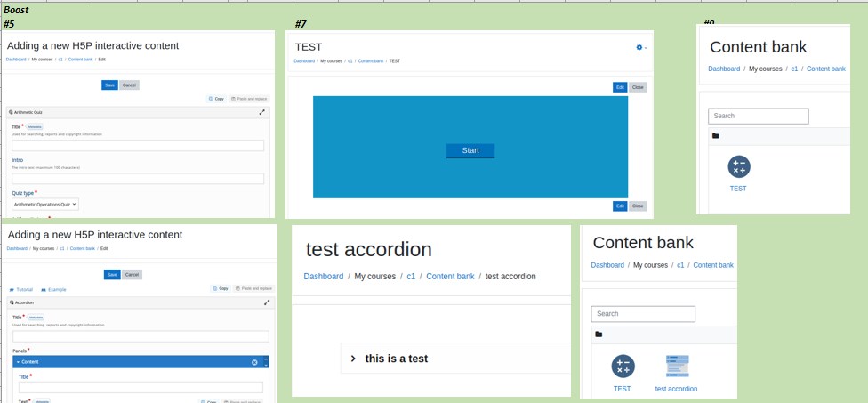Click the 'Arithmetic Quiz' editor header label

[28, 112]
